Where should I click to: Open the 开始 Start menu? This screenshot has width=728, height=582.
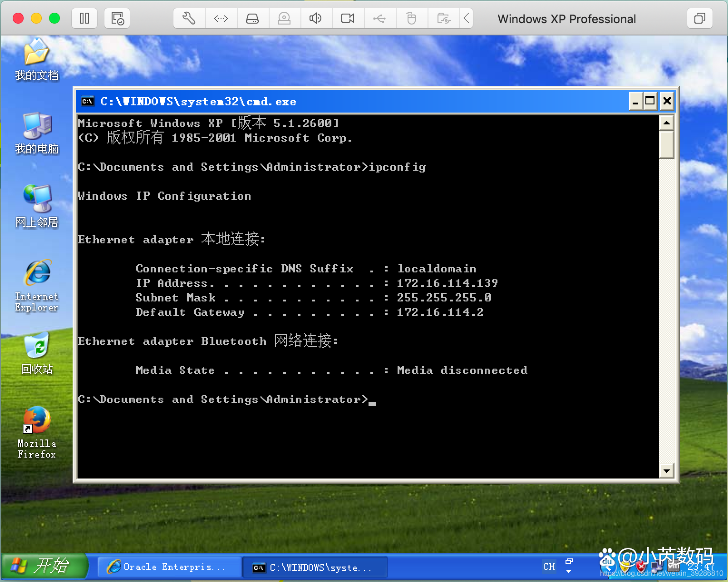tap(44, 566)
